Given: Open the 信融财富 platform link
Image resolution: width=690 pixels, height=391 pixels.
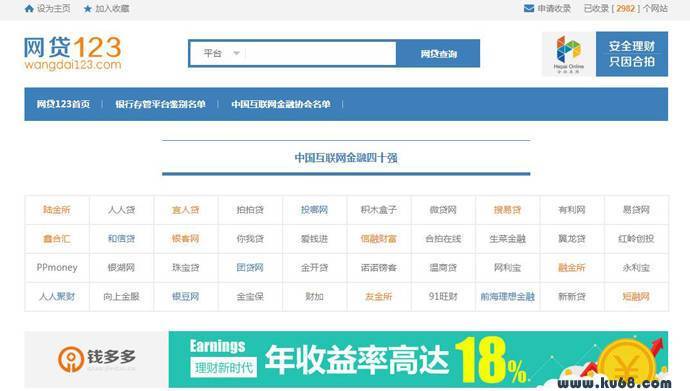Looking at the screenshot, I should click(x=378, y=239).
